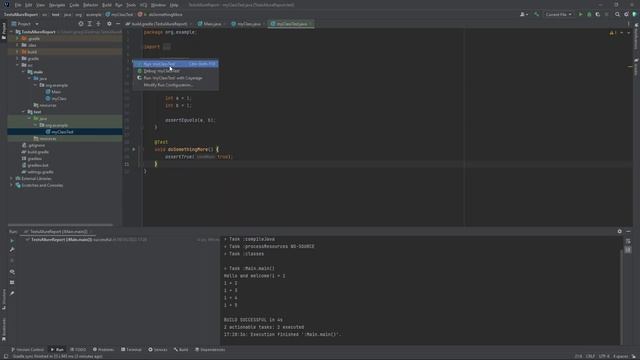The width and height of the screenshot is (640, 360).
Task: Switch to myClass.java editor tab
Action: pos(248,24)
